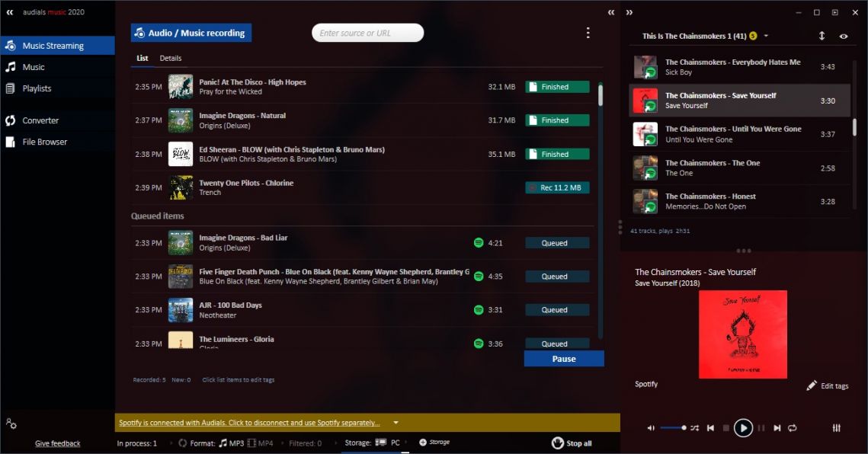Screen dimensions: 868x454
Task: Focus the Enter source or URL field
Action: (x=367, y=33)
